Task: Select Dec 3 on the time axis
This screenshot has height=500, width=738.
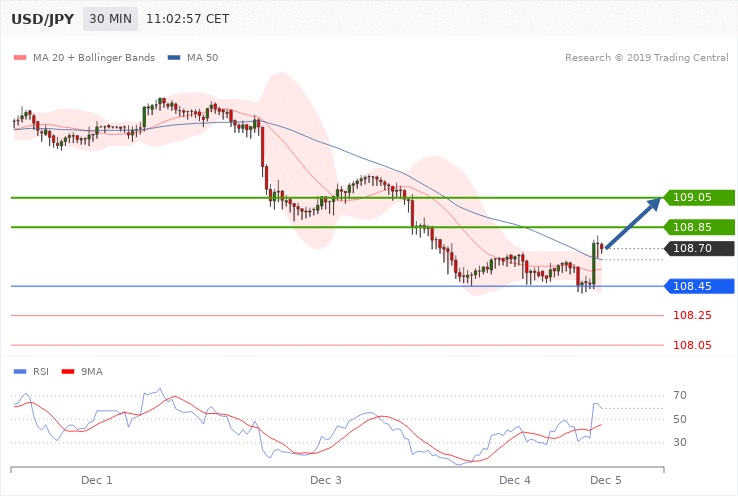Action: [326, 481]
